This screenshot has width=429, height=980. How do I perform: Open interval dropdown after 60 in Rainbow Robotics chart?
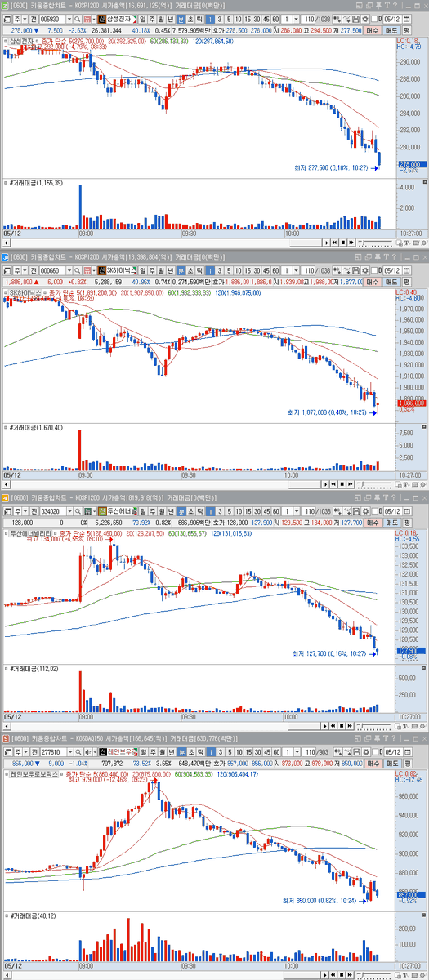click(296, 751)
